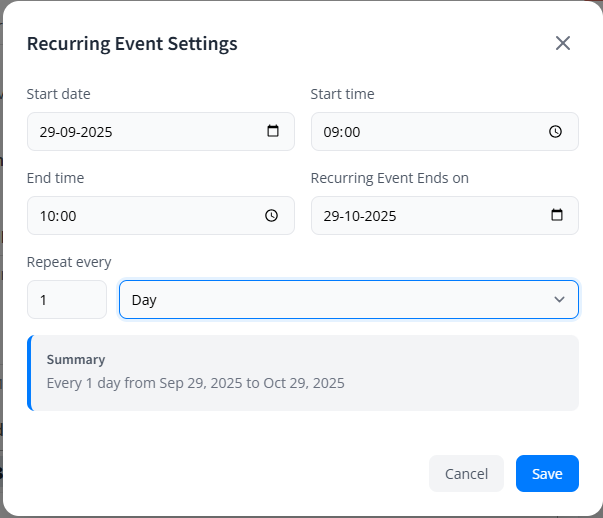
Task: Open calendar picker for Recurring Event Ends on
Action: coord(557,215)
